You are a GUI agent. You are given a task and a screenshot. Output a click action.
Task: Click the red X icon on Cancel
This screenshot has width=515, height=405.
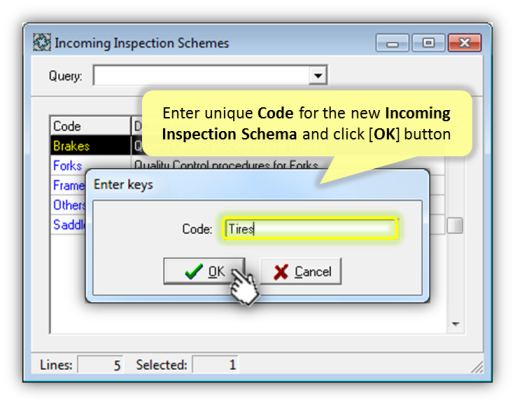coord(281,272)
